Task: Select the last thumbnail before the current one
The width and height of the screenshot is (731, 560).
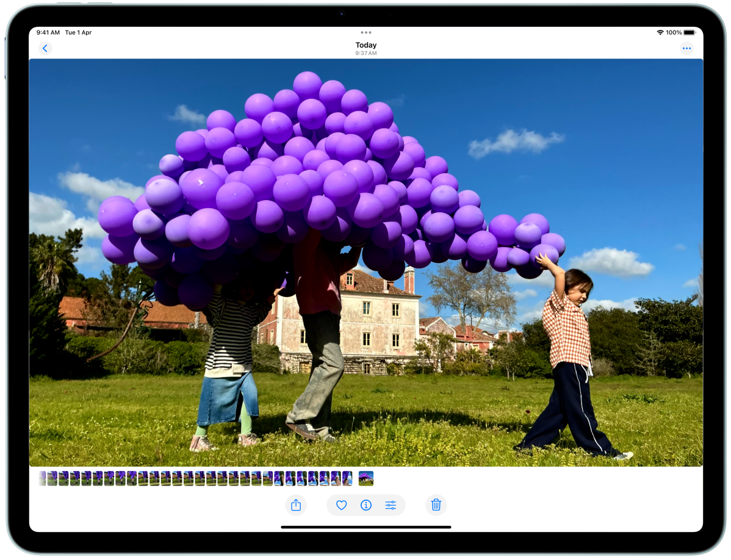Action: point(347,478)
